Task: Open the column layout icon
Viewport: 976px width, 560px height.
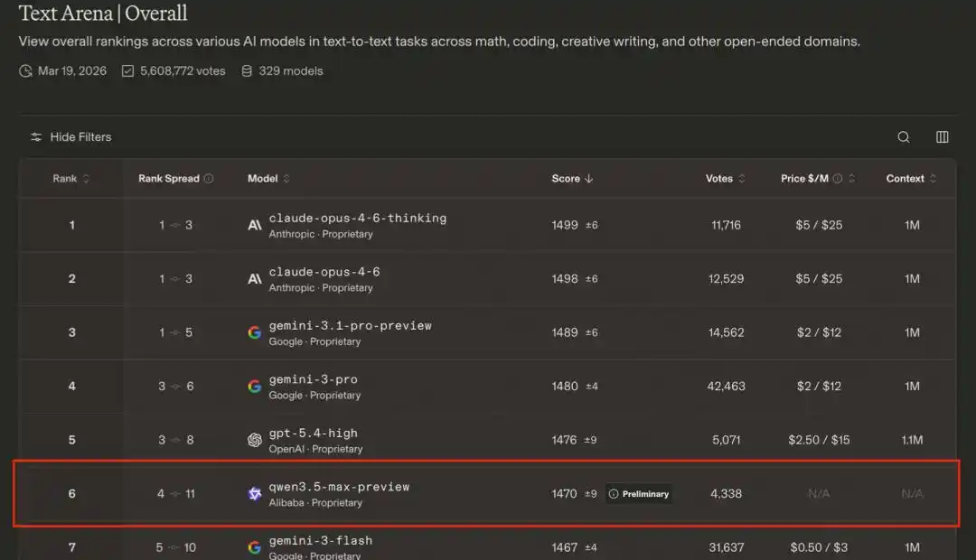Action: [942, 137]
